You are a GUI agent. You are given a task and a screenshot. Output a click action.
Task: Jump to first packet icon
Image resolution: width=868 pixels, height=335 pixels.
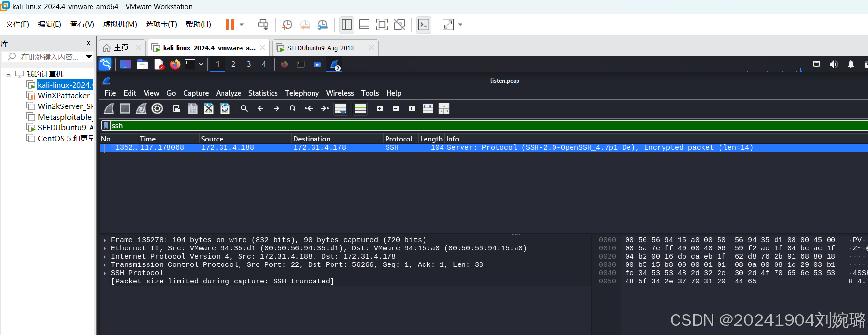click(x=309, y=108)
